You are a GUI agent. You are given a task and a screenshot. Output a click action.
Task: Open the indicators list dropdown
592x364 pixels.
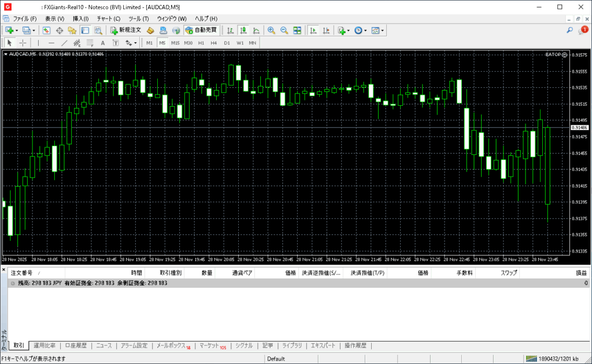349,30
